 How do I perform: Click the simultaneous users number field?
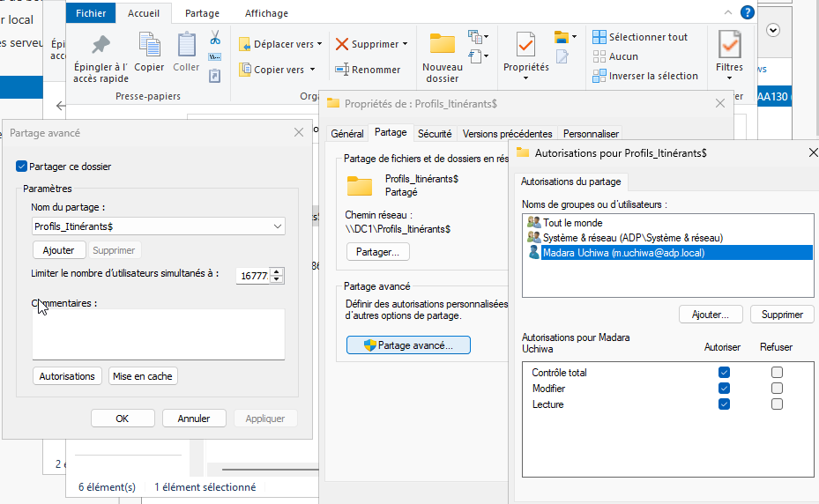(x=254, y=276)
